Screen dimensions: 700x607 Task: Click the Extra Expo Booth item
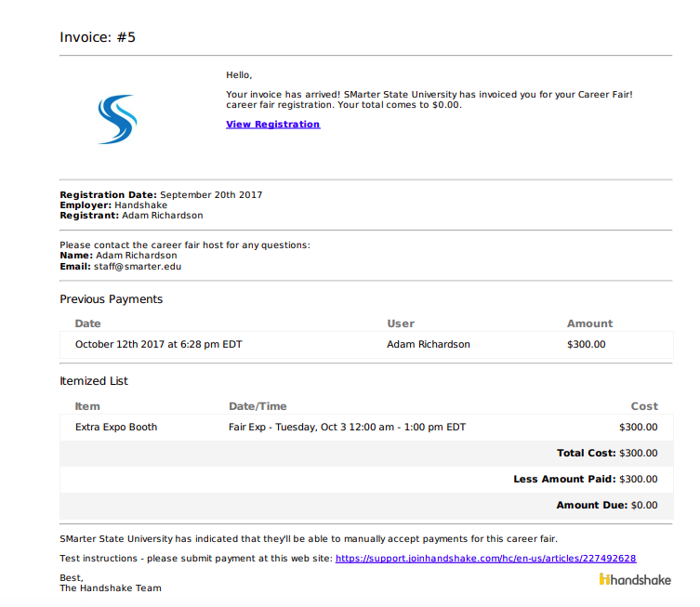point(116,428)
